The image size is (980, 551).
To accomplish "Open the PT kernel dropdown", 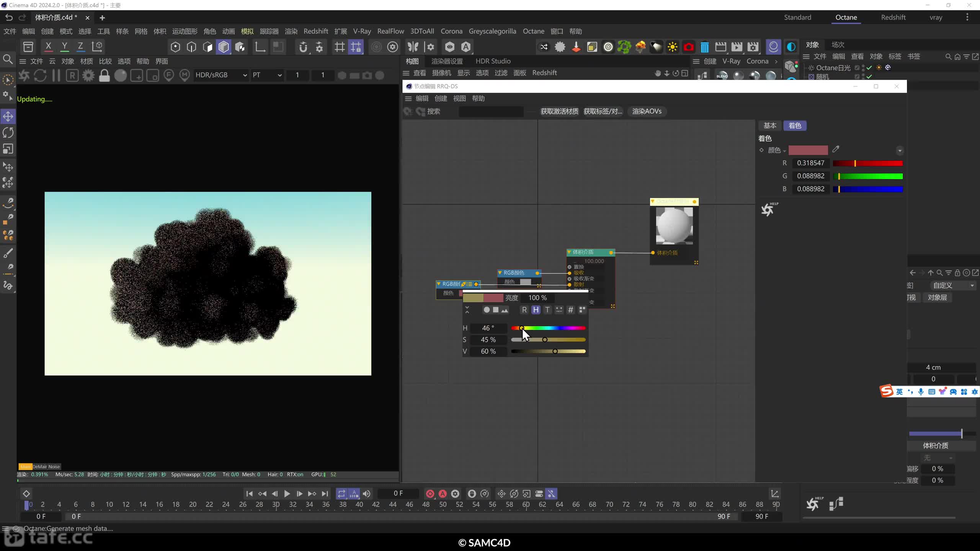I will pos(267,75).
